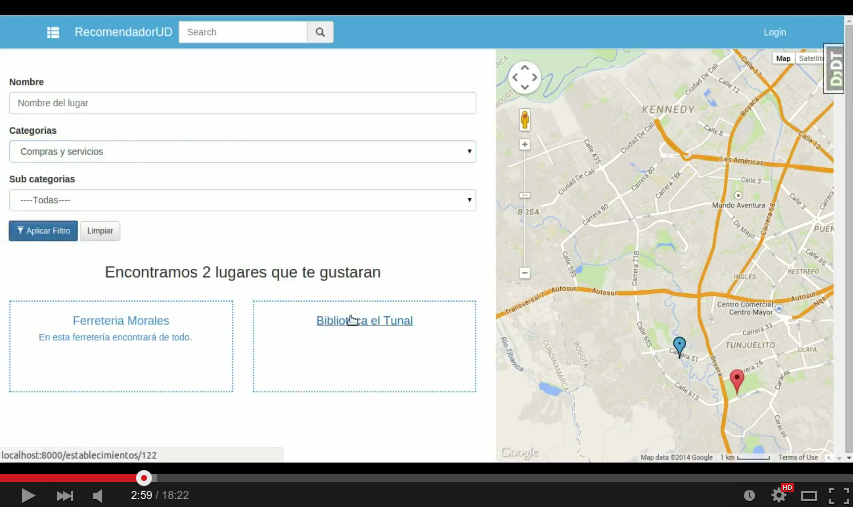
Task: Open the Categorias dropdown
Action: [x=243, y=152]
